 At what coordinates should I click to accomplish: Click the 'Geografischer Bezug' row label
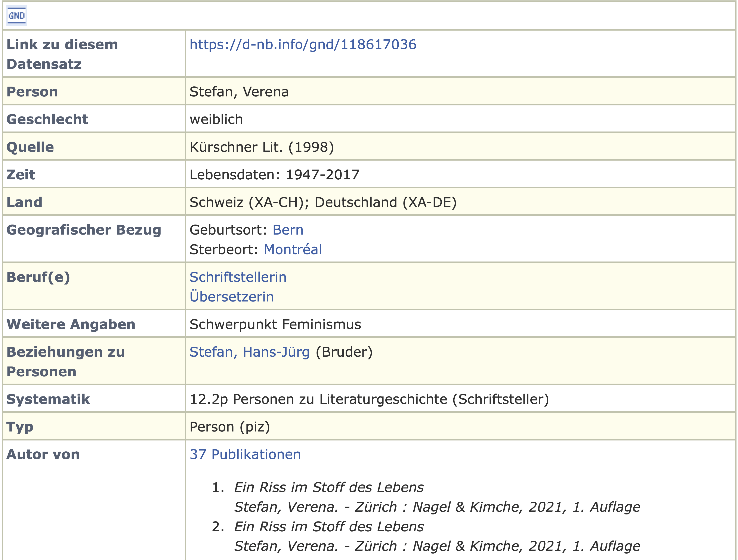(84, 230)
